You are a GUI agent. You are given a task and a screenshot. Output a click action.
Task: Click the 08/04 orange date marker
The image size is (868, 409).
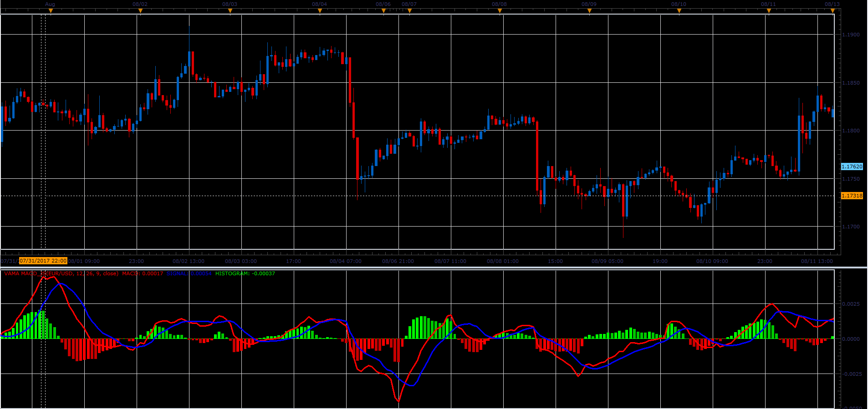(x=320, y=11)
